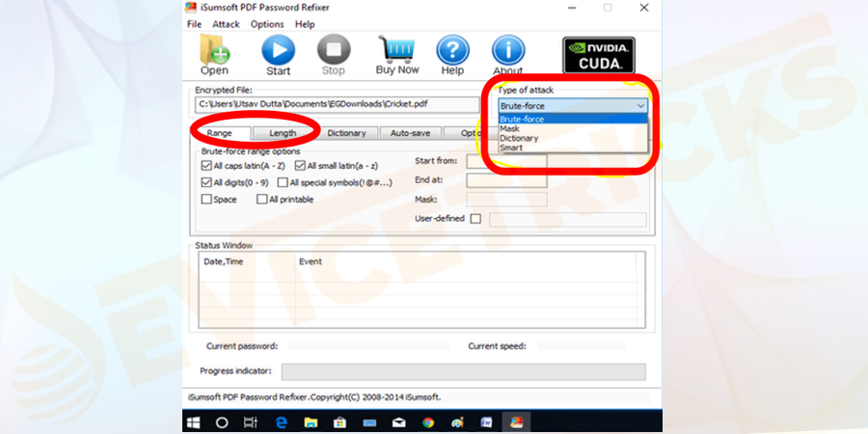Viewport: 868px width, 434px height.
Task: Pick Smart from the attack type list
Action: [x=573, y=148]
